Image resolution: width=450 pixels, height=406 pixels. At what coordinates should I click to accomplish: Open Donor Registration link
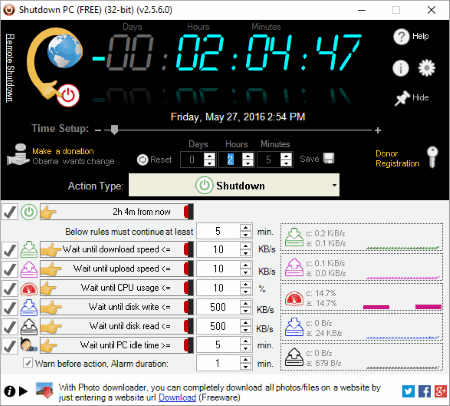tap(397, 159)
